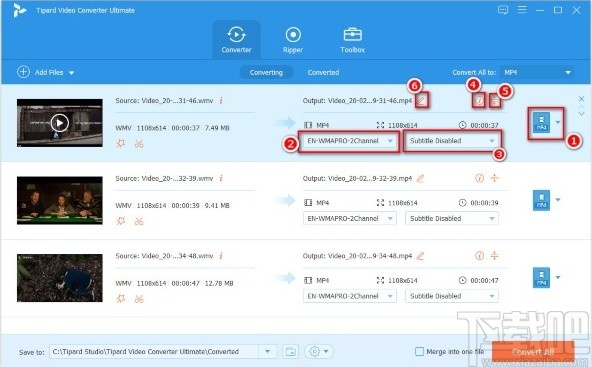Open the edit effects star for 34-48.wmv
This screenshot has height=367, width=592.
point(121,299)
